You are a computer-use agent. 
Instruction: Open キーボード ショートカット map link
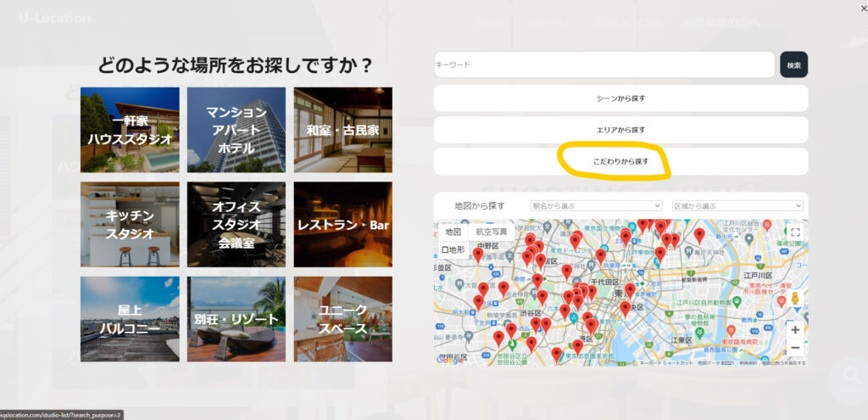point(666,363)
